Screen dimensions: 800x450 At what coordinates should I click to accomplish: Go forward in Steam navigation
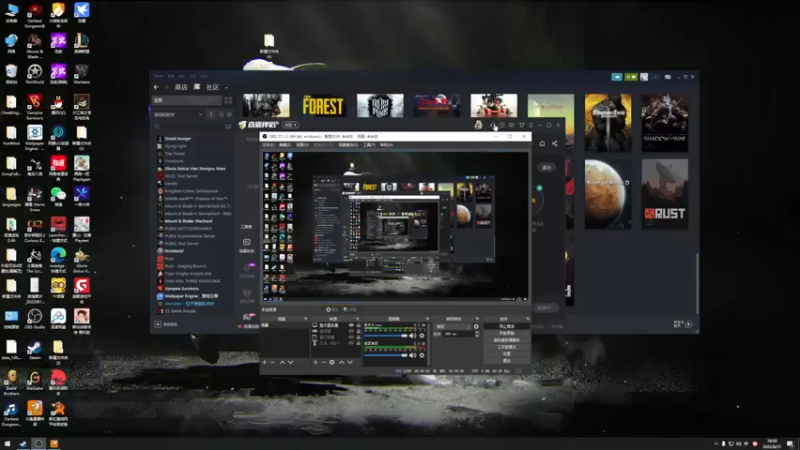point(167,87)
